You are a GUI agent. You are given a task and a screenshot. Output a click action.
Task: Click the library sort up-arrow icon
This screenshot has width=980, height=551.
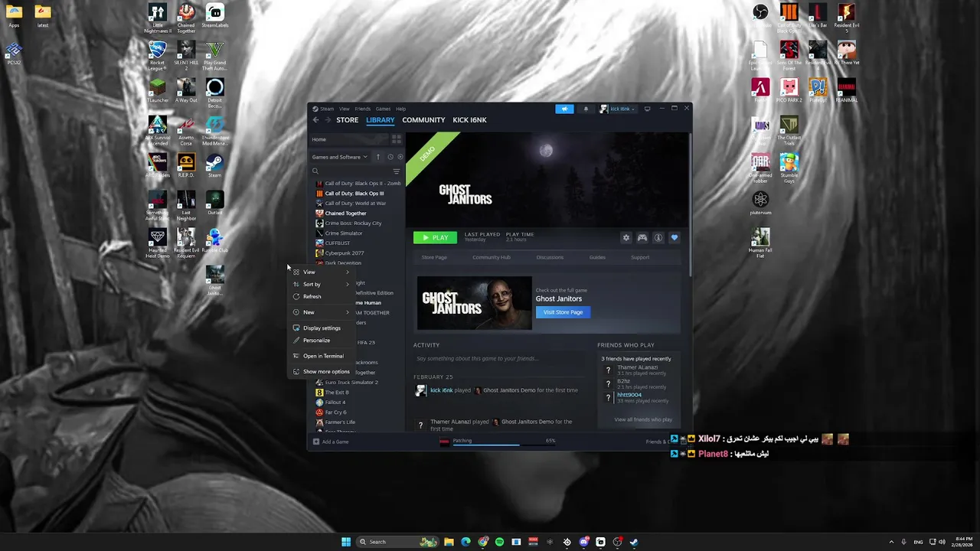click(377, 157)
